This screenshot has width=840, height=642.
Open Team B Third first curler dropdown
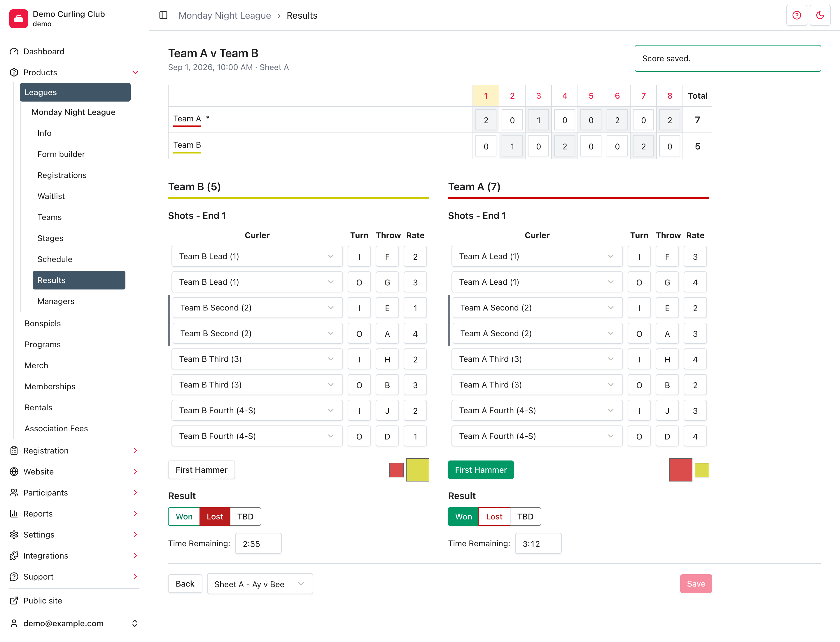tap(257, 359)
